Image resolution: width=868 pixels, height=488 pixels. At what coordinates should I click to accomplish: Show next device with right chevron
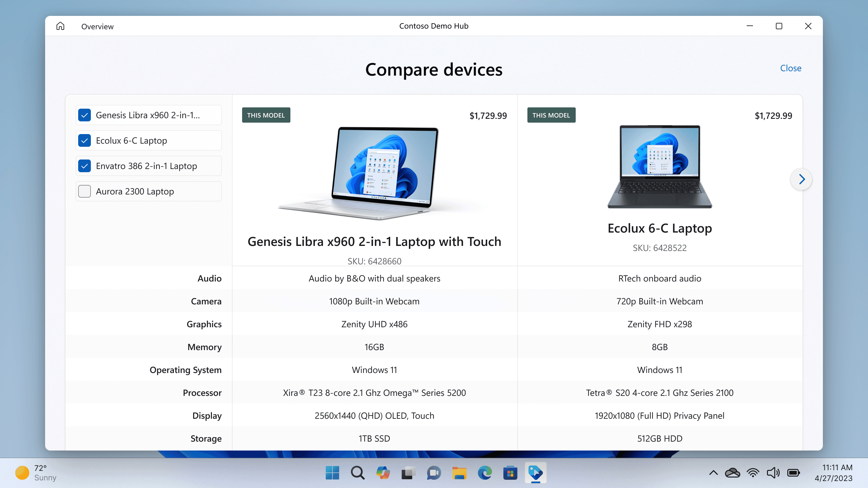click(x=801, y=179)
